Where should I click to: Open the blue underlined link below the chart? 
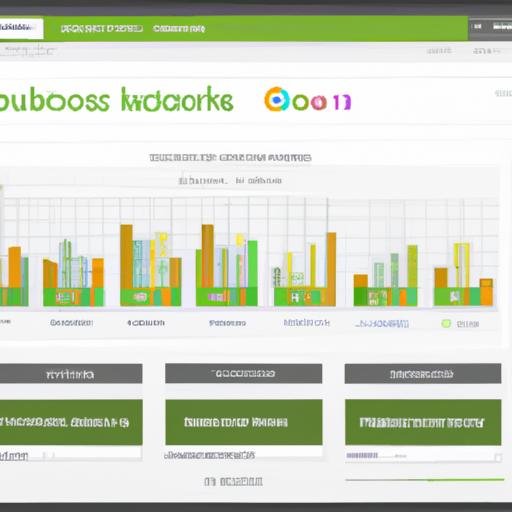382,324
